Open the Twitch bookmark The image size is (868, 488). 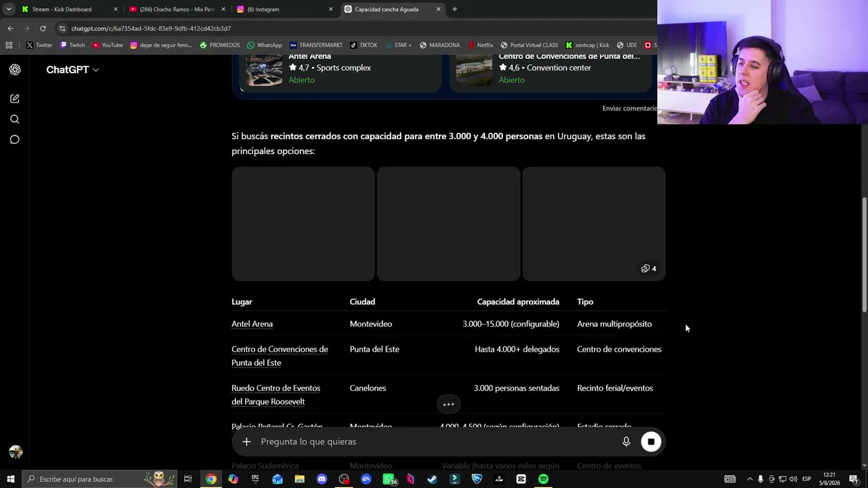pos(73,45)
